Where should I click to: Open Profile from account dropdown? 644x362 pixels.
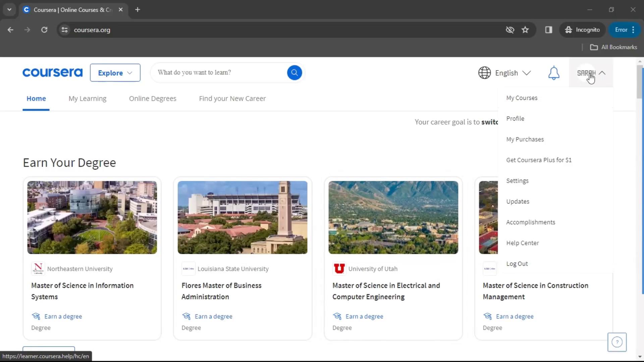(515, 118)
